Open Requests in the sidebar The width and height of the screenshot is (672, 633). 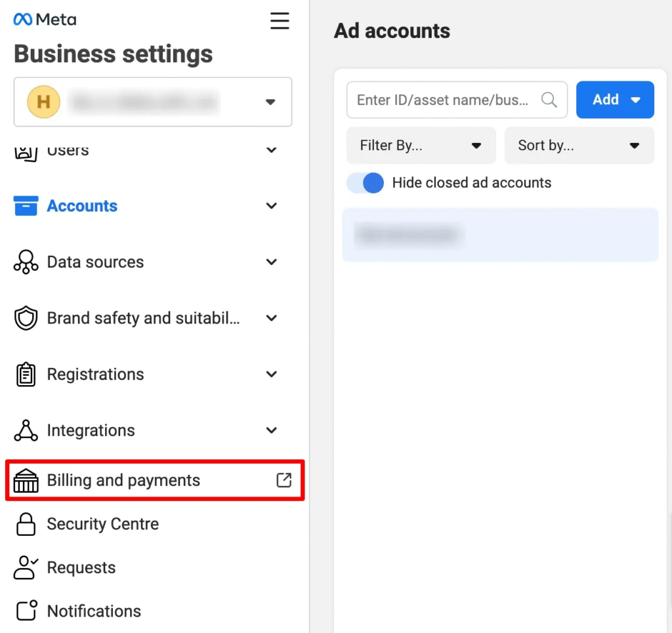pos(81,567)
